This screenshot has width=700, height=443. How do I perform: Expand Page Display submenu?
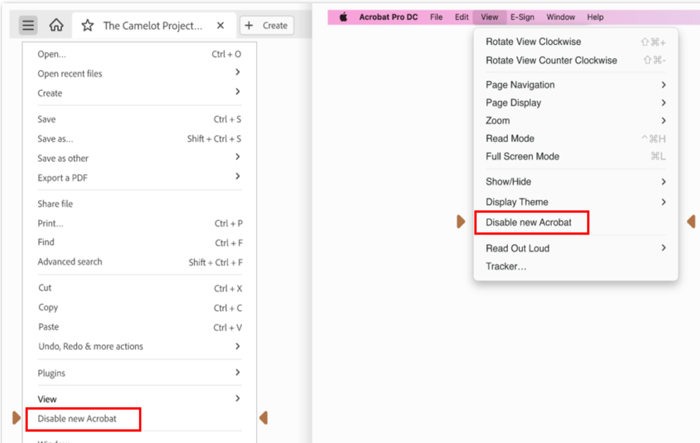tap(576, 103)
